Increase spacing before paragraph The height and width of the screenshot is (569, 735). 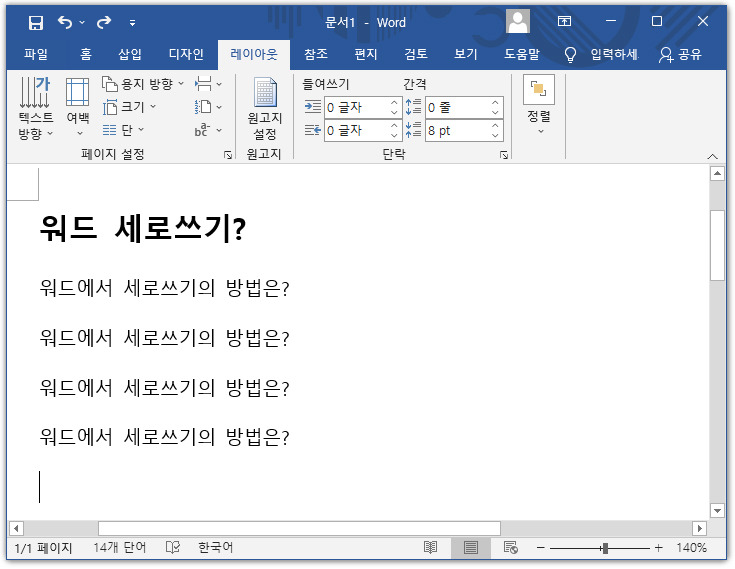coord(495,102)
